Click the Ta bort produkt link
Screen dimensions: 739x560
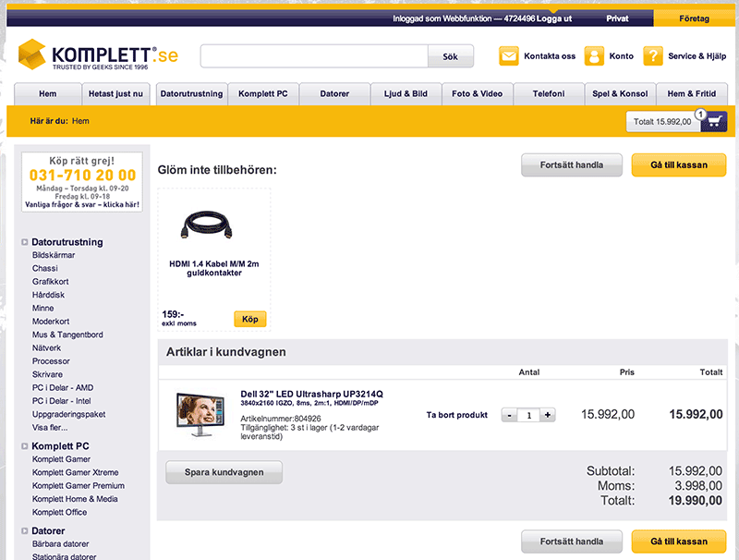456,415
